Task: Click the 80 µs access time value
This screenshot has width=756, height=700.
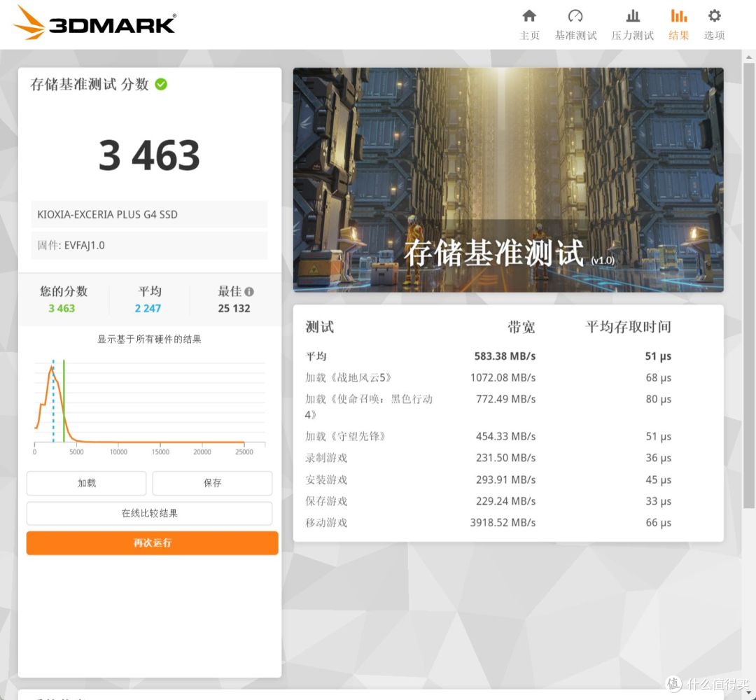Action: [x=659, y=399]
